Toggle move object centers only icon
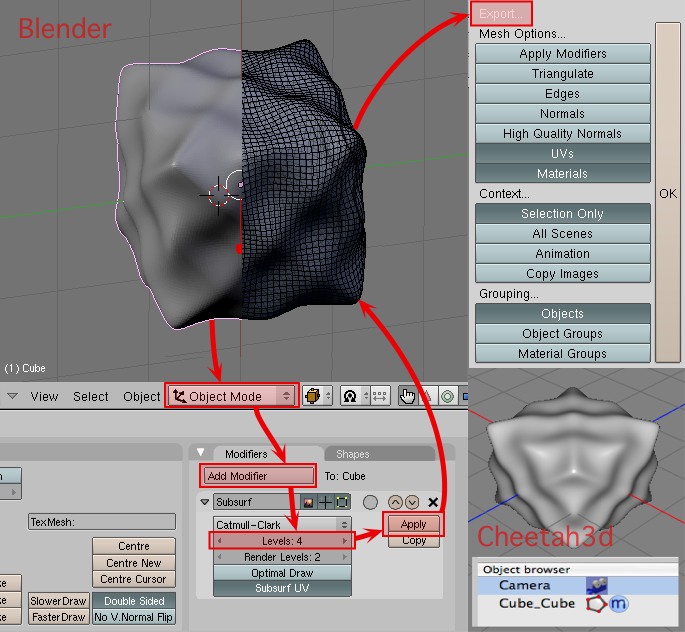Screen dimensions: 685x632 pos(380,397)
